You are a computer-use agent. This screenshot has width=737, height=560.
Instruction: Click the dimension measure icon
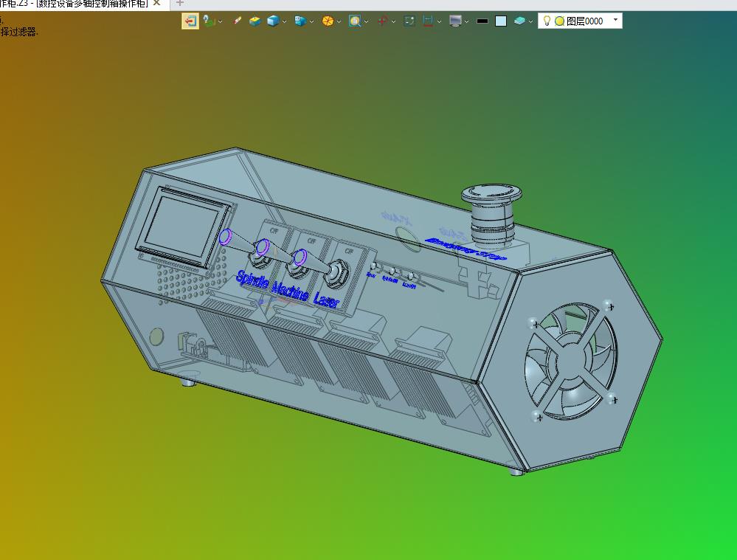click(428, 21)
